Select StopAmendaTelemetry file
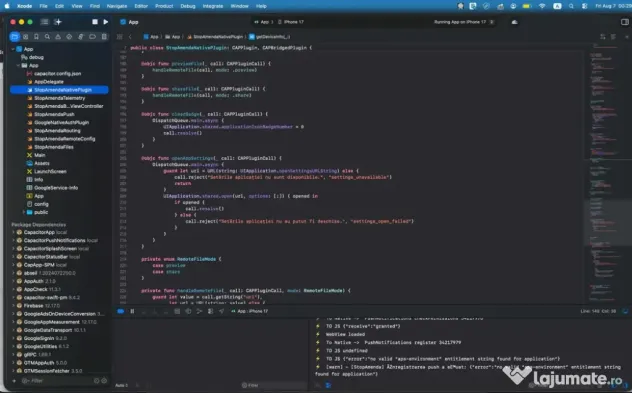Screen dimensions: 632x393 (x=59, y=98)
